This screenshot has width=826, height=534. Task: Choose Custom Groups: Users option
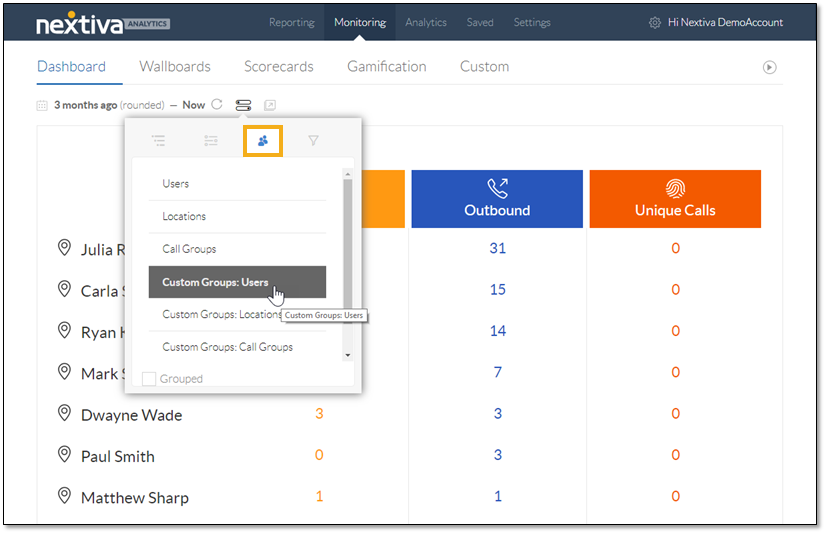237,282
